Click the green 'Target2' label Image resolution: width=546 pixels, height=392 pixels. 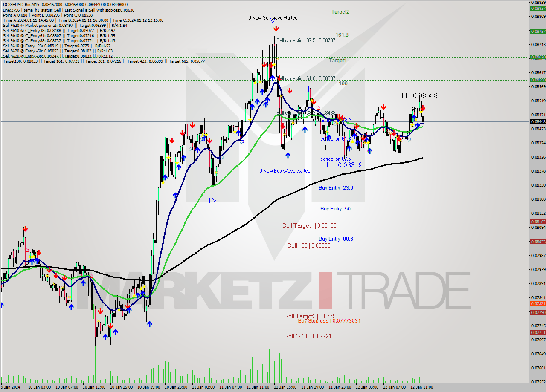(340, 12)
